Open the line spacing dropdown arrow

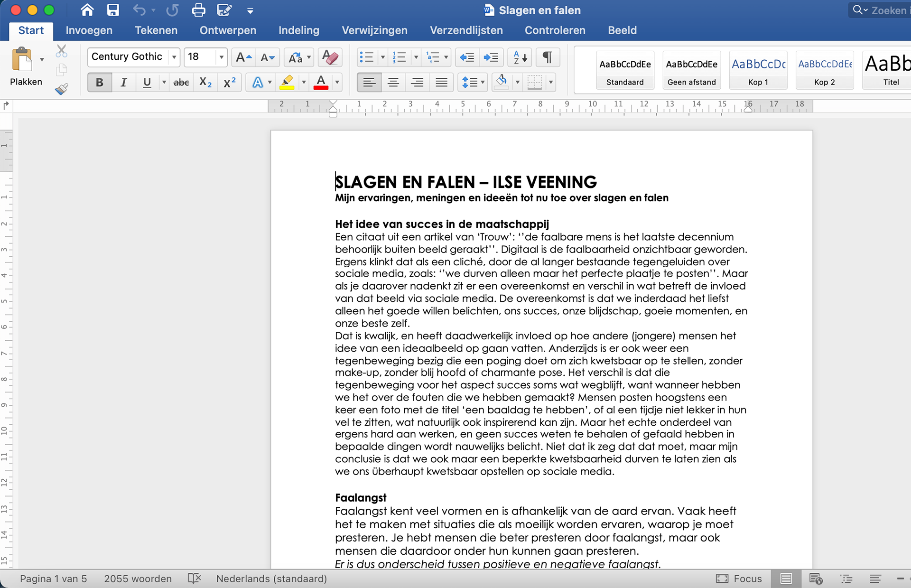click(x=483, y=82)
